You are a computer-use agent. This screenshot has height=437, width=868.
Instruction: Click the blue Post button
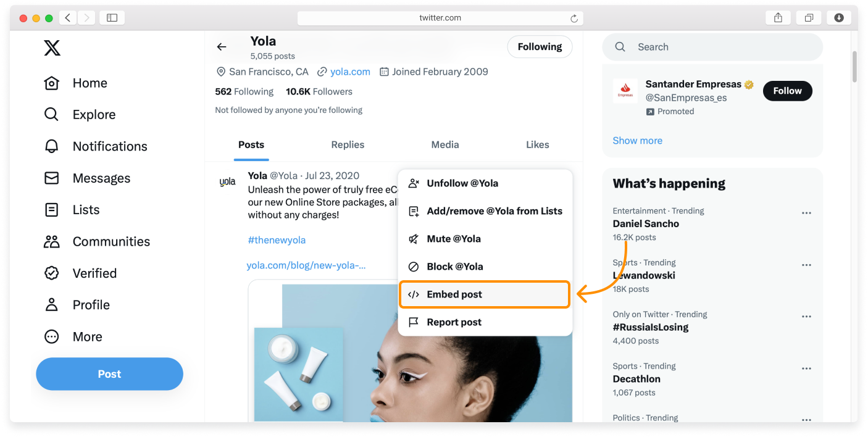coord(109,374)
